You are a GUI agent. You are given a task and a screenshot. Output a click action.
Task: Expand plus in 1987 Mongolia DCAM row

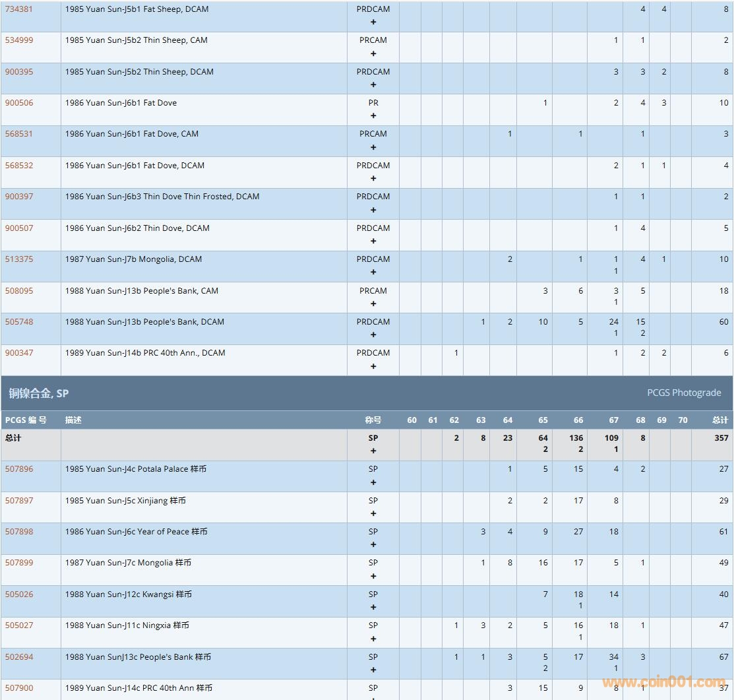(373, 272)
